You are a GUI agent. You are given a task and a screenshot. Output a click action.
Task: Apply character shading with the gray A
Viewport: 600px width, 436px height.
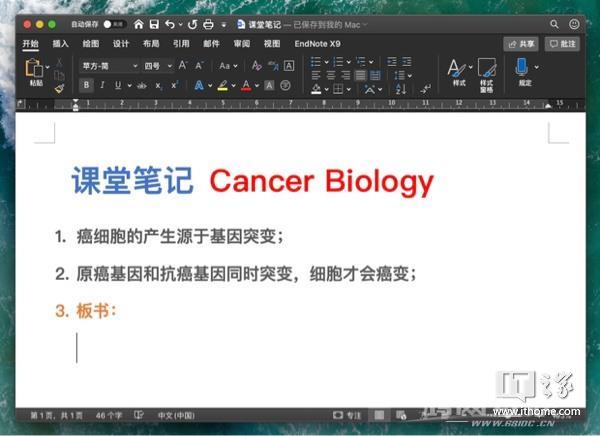[269, 85]
